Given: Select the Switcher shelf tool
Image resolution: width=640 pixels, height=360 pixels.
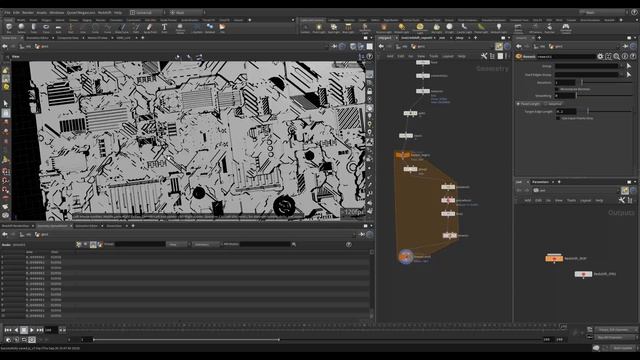Looking at the screenshot, I should tap(550, 28).
